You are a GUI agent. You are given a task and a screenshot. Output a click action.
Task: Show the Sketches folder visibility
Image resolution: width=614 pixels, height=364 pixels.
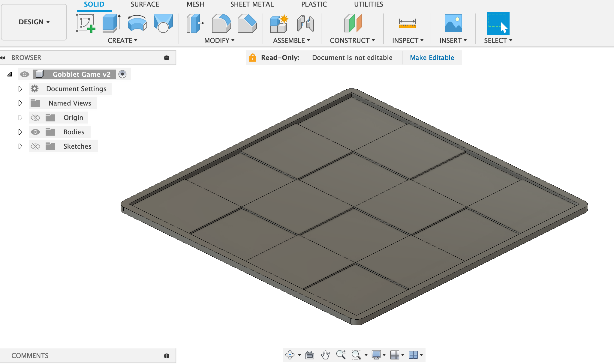click(35, 146)
